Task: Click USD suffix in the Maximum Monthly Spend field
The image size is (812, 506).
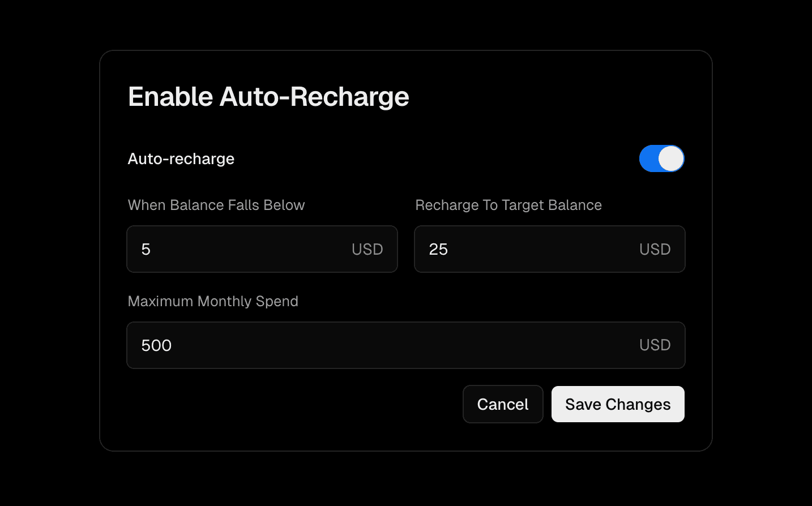Action: click(x=655, y=345)
